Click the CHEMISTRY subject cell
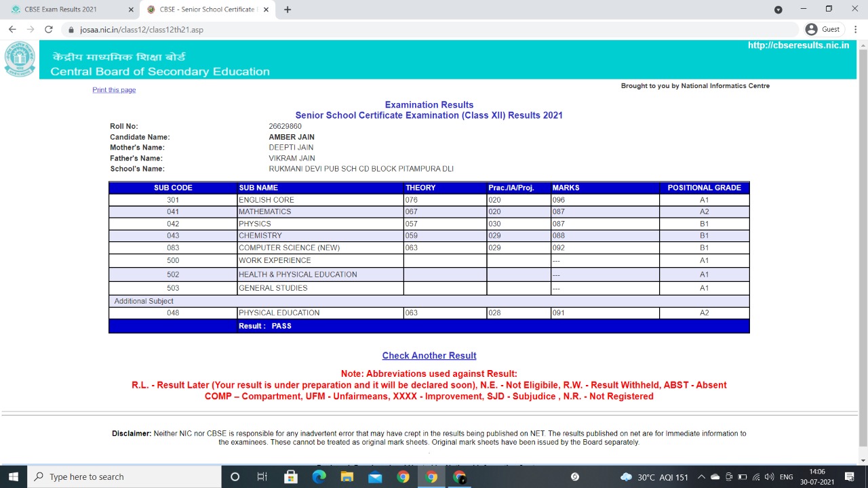This screenshot has width=868, height=488. [320, 236]
